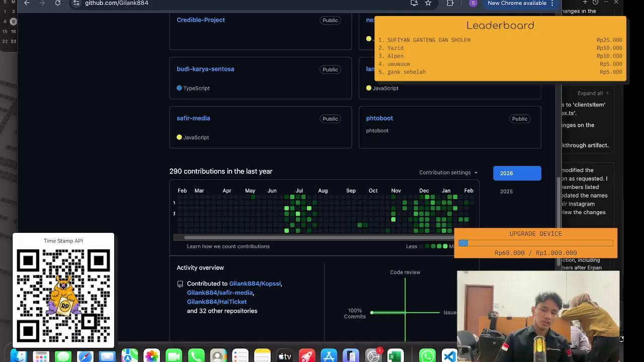Click leaderboard entry 'SUFIYAN GANTENG DAN SHOLEH'
644x362 pixels.
(429, 40)
